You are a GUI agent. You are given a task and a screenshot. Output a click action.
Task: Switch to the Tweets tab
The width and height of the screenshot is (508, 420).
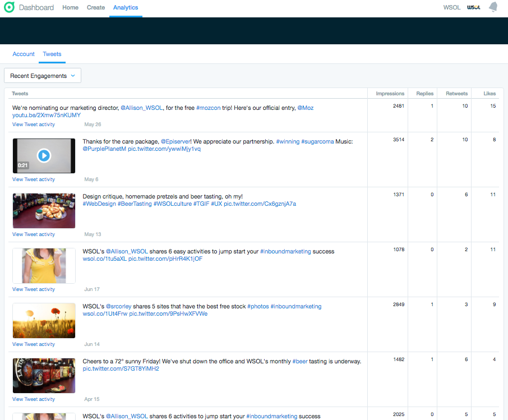point(52,54)
